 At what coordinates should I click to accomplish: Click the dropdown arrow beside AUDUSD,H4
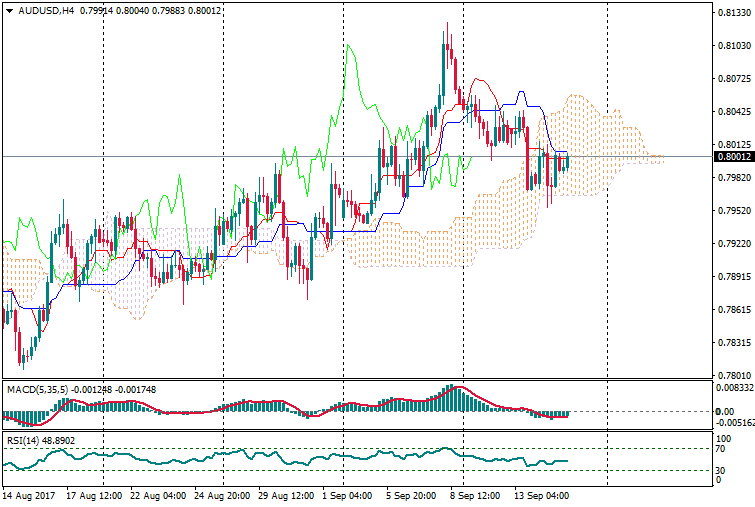[x=9, y=10]
